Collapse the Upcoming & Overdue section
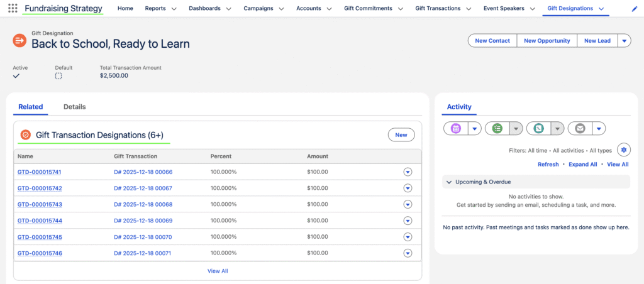 [449, 182]
